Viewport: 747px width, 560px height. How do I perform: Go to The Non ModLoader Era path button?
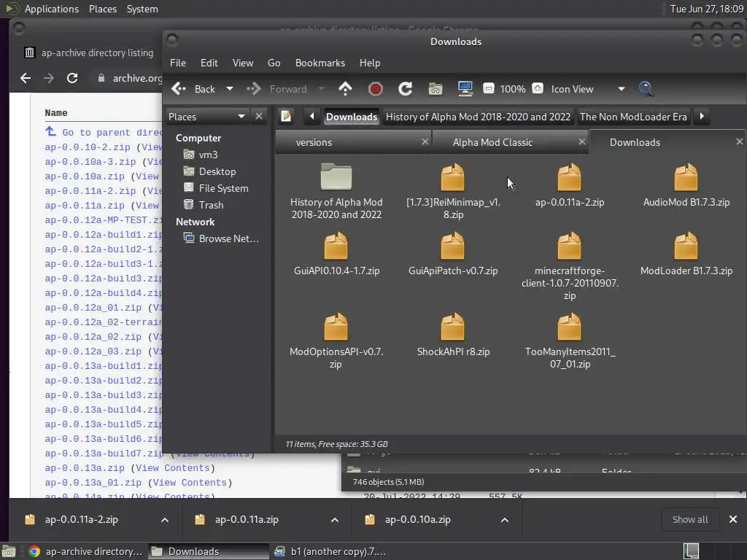point(633,117)
